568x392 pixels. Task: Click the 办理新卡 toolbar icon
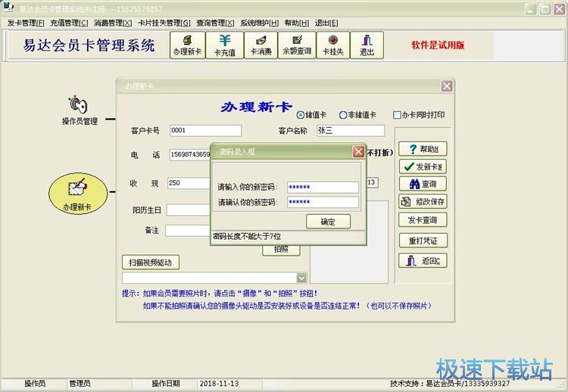[x=187, y=45]
